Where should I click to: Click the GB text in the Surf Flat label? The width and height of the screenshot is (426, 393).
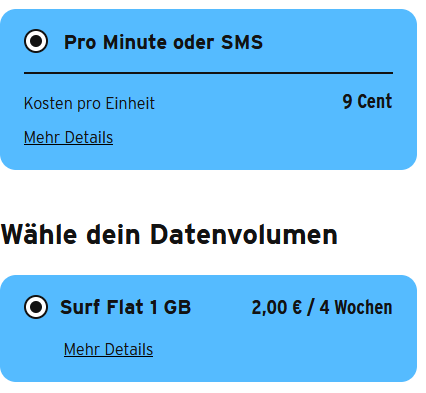(x=177, y=307)
